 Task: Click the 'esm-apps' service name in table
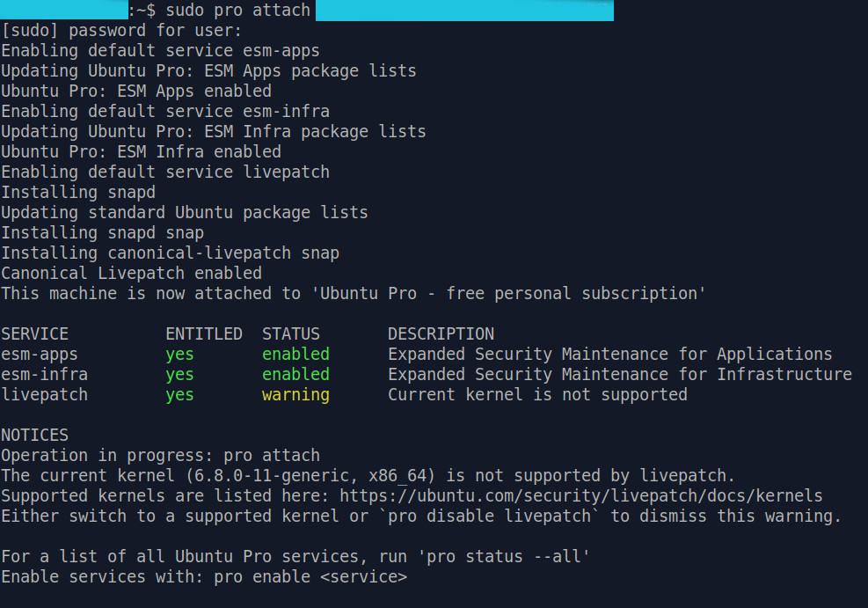coord(40,355)
